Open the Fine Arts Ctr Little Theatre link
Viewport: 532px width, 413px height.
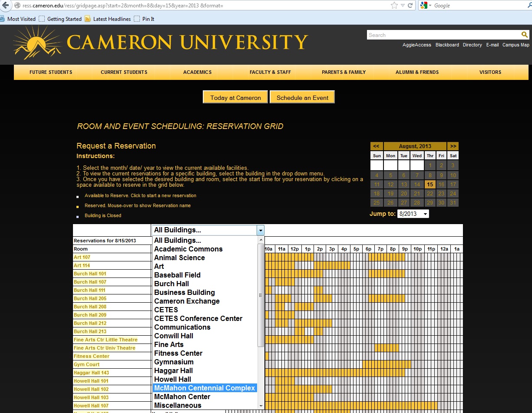click(x=106, y=340)
